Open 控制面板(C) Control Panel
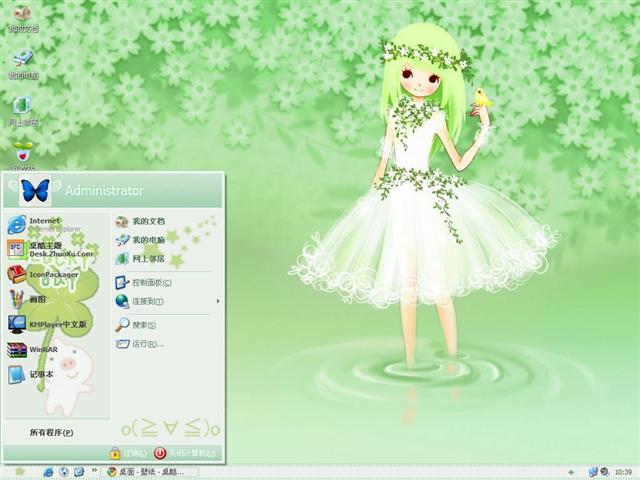Image resolution: width=640 pixels, height=480 pixels. coord(150,282)
